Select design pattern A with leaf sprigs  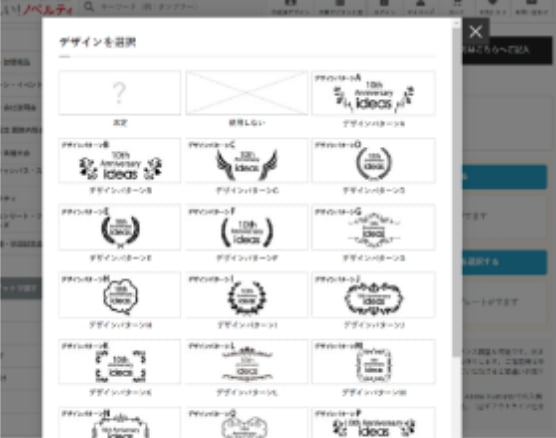[x=373, y=93]
